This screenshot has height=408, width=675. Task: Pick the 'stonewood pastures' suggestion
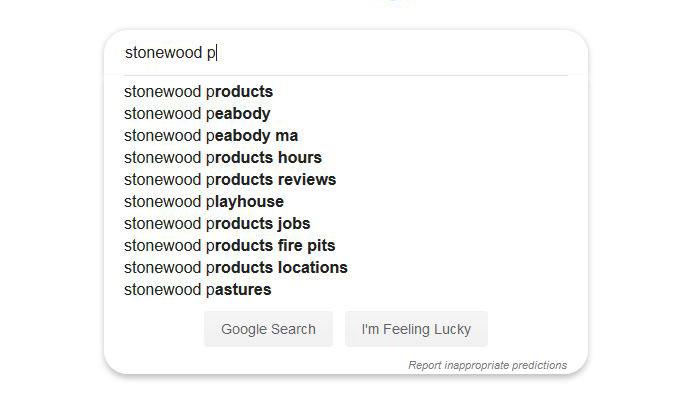tap(198, 290)
